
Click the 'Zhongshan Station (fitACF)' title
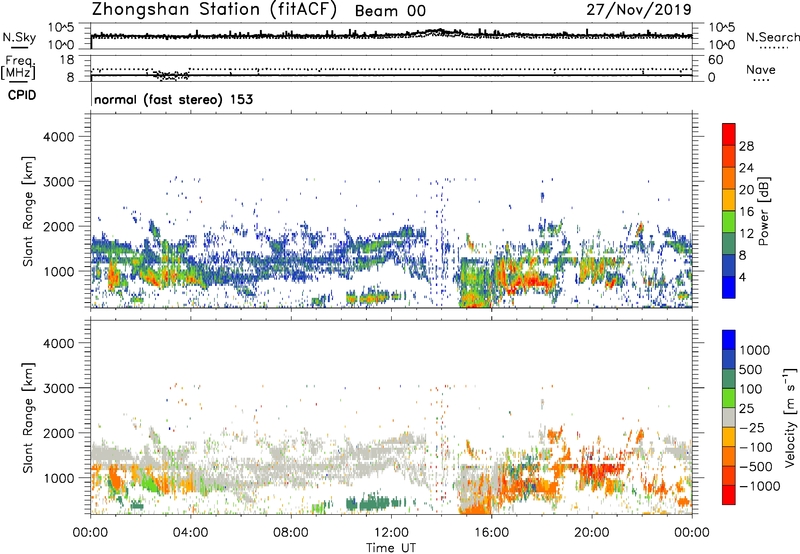coord(214,10)
